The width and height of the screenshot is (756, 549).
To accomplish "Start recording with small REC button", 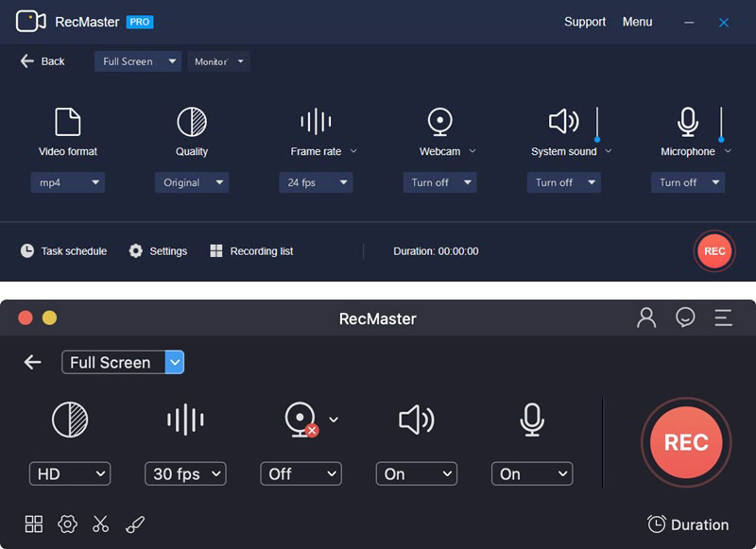I will click(x=714, y=250).
